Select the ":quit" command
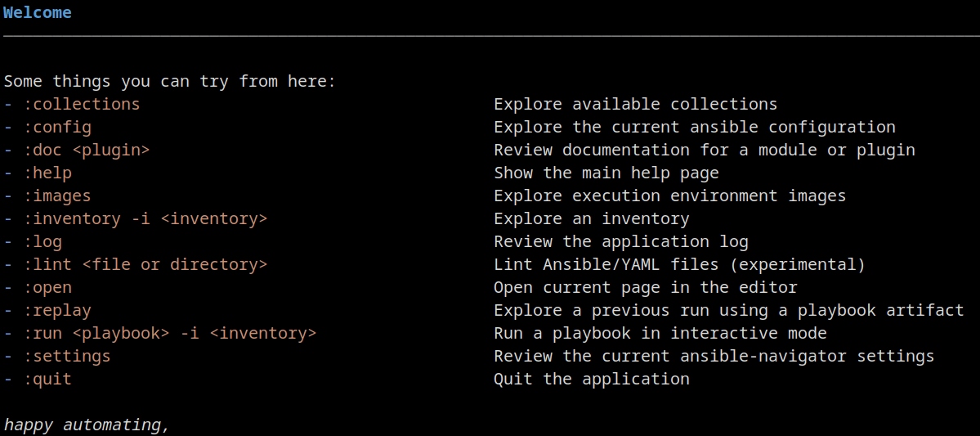The width and height of the screenshot is (980, 436). 47,379
